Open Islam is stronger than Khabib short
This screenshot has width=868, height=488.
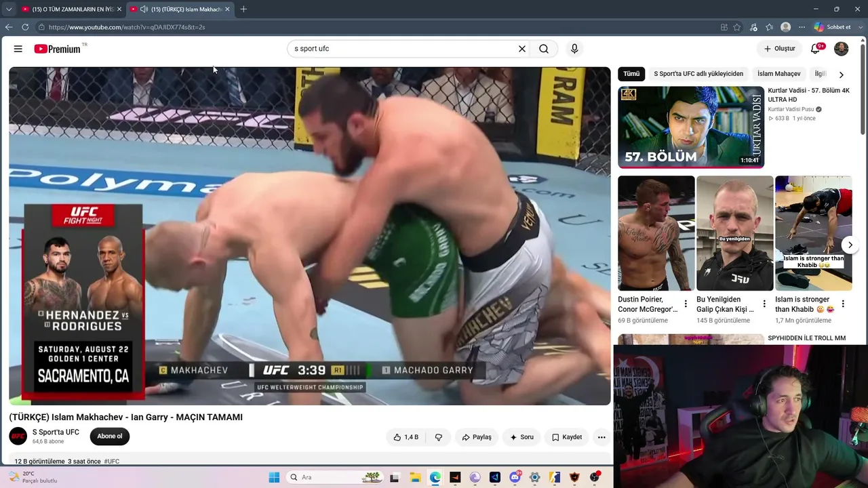(x=814, y=233)
